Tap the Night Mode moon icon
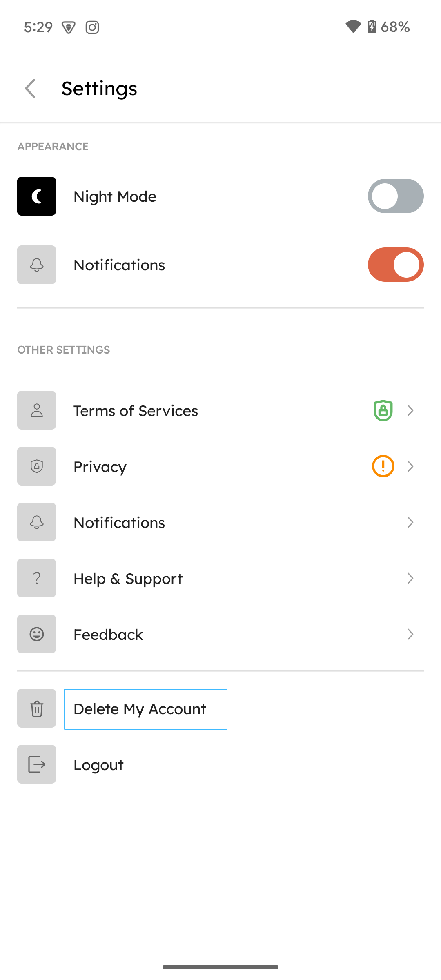This screenshot has height=980, width=441. click(x=36, y=196)
